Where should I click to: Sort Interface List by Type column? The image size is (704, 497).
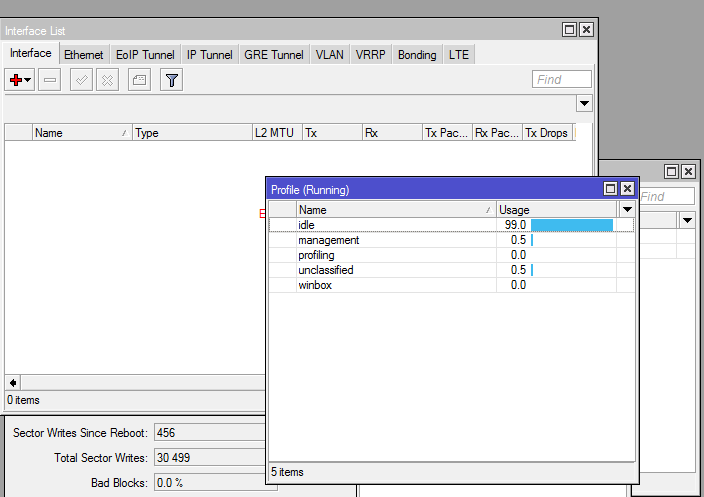coord(192,133)
